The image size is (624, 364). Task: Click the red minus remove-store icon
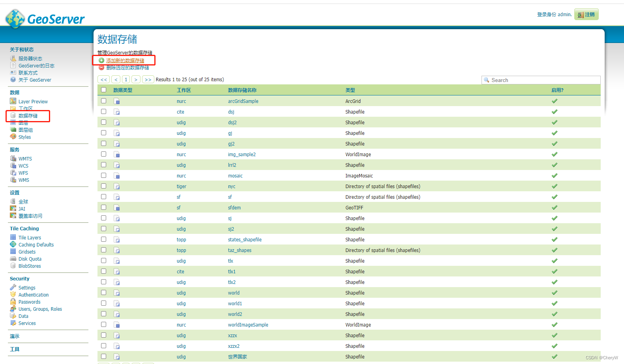click(x=101, y=67)
